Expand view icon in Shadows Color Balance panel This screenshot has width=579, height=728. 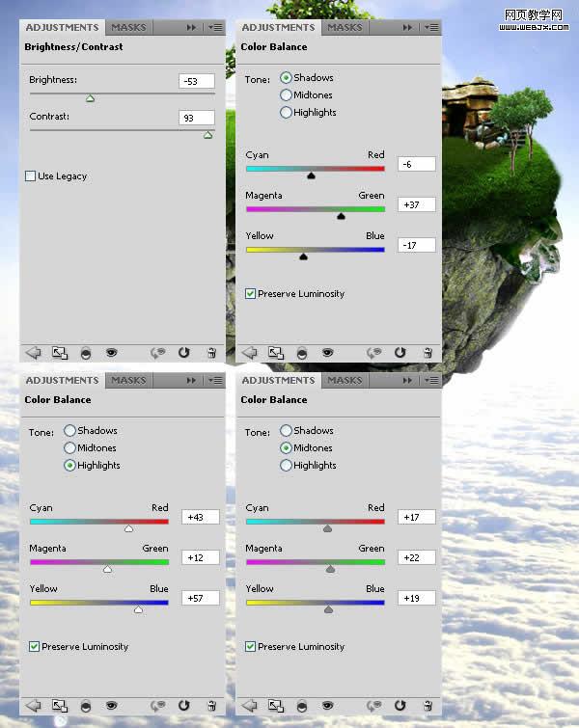(x=276, y=353)
